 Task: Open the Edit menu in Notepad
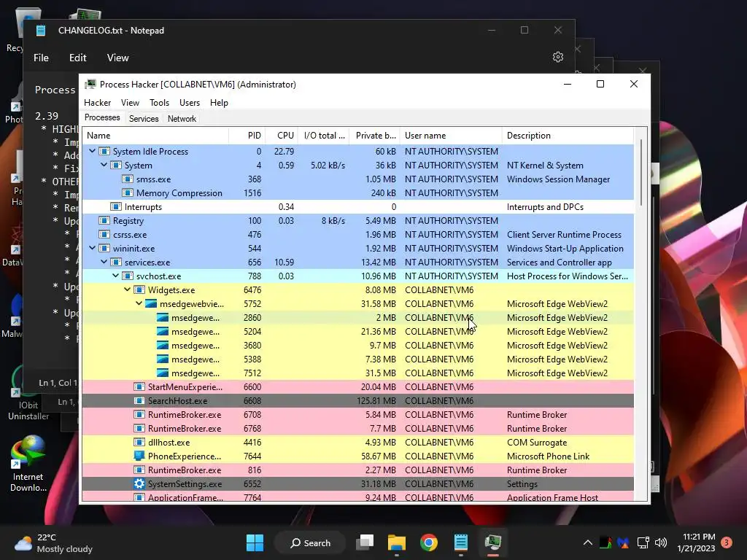[x=77, y=58]
